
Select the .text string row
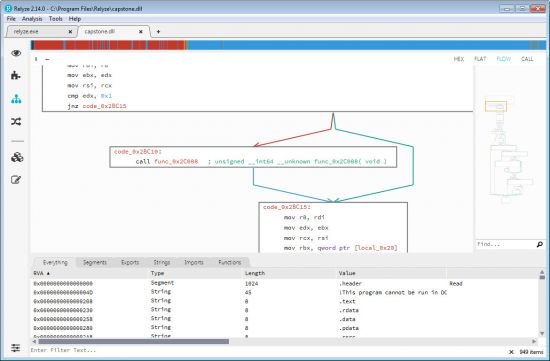[x=285, y=301]
